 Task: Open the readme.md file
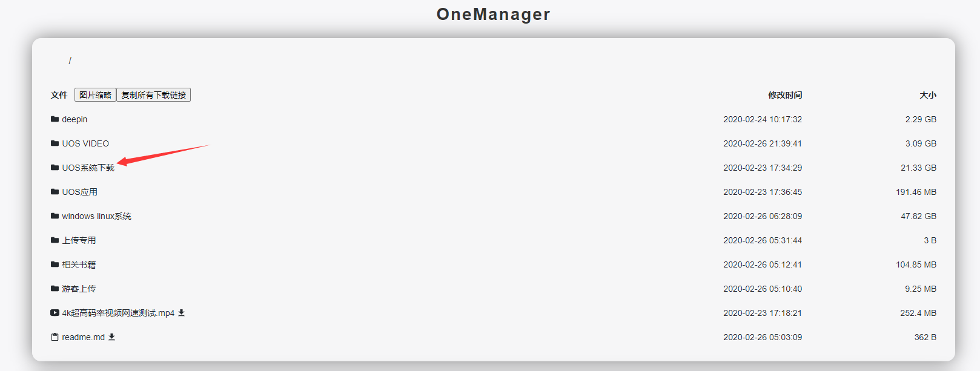pyautogui.click(x=83, y=337)
